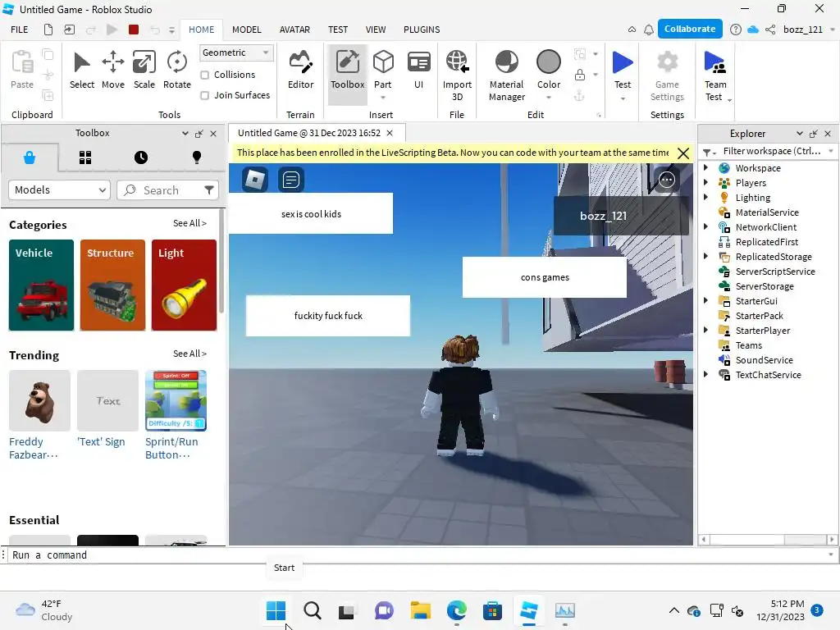Open Material Manager
The image size is (840, 630).
[507, 75]
